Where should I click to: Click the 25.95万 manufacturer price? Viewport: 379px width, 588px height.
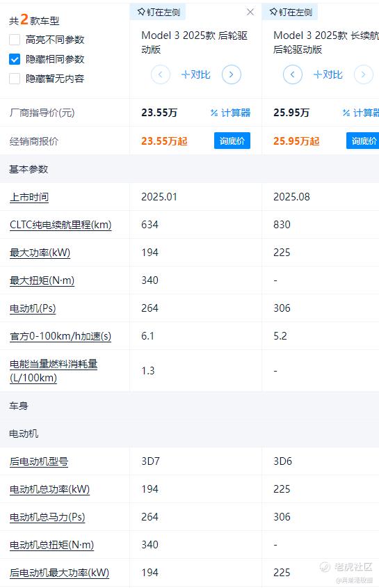tap(291, 113)
